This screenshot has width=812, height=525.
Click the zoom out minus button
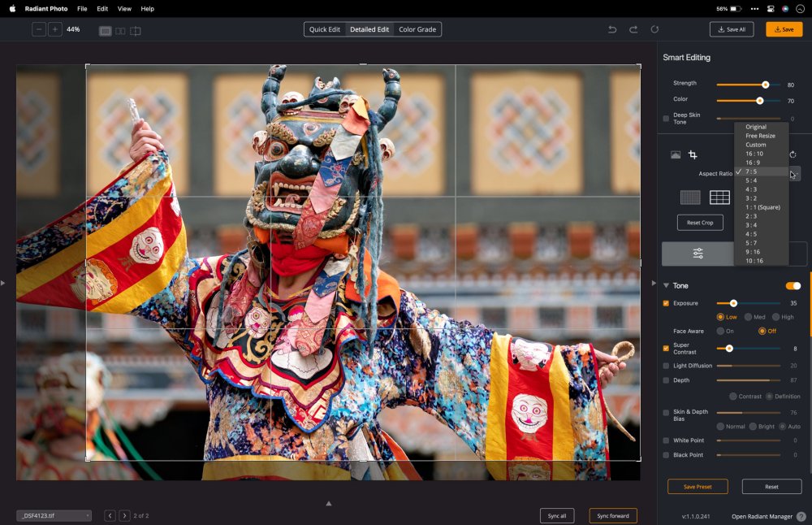[x=39, y=29]
